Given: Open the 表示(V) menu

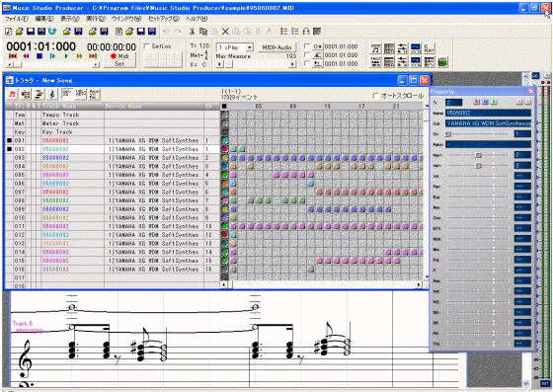Looking at the screenshot, I should point(70,19).
